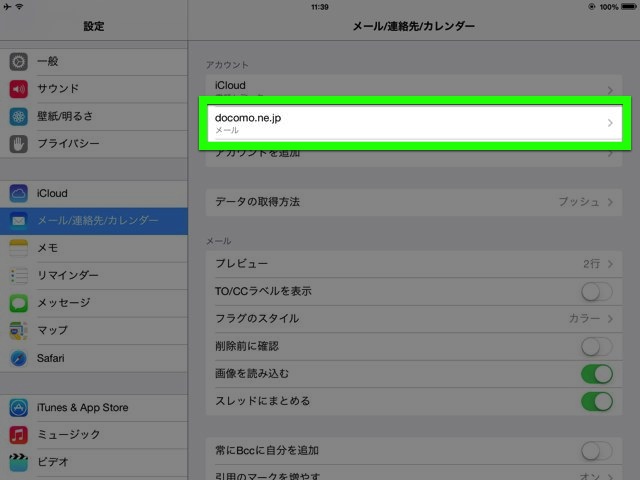Tap Wi-Fi icon in status bar

20,7
